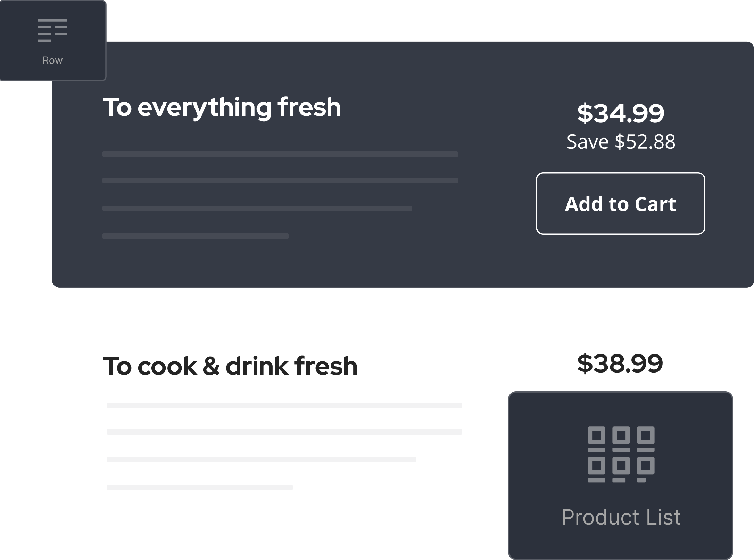The height and width of the screenshot is (560, 754).
Task: Click the $38.99 price text
Action: (x=620, y=363)
